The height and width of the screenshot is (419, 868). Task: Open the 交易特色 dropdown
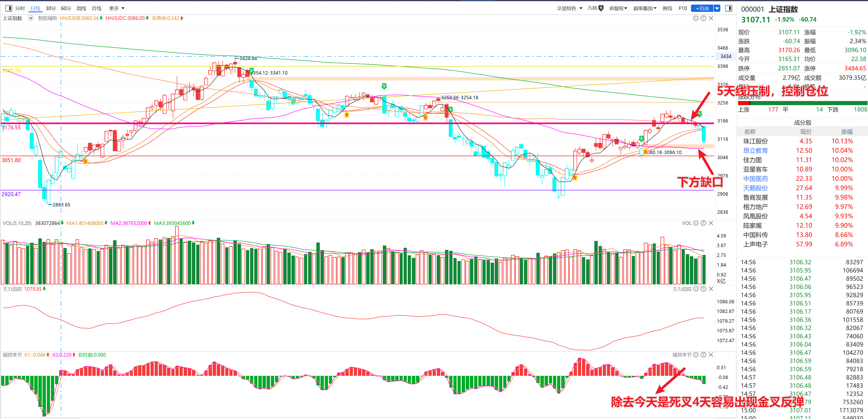pos(569,8)
